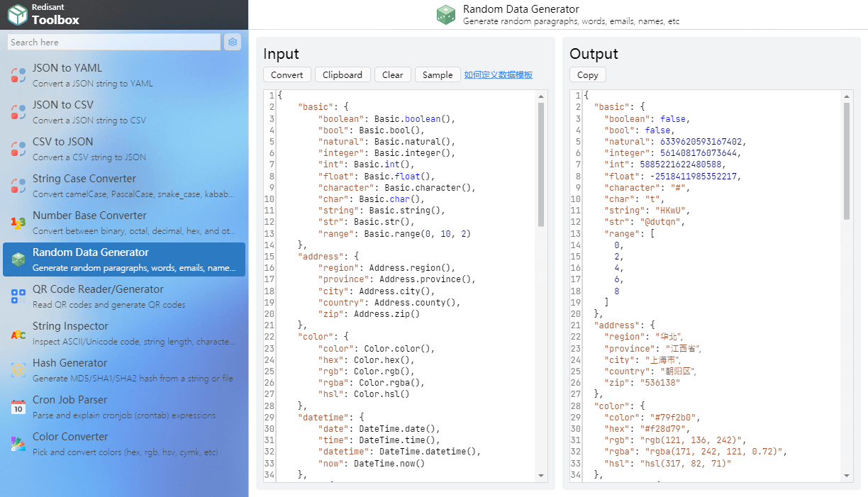This screenshot has width=868, height=497.
Task: Click the "float": Basic.float() input line
Action: (x=377, y=176)
